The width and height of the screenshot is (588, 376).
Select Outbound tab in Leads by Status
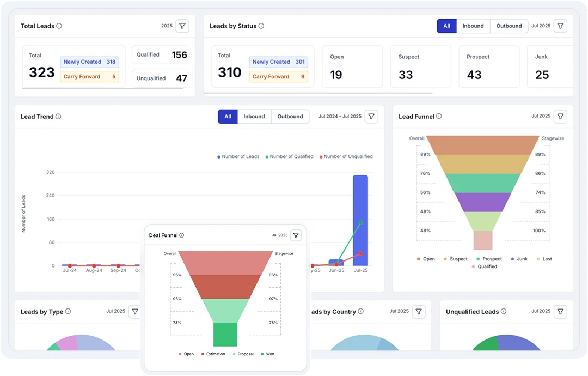(509, 26)
